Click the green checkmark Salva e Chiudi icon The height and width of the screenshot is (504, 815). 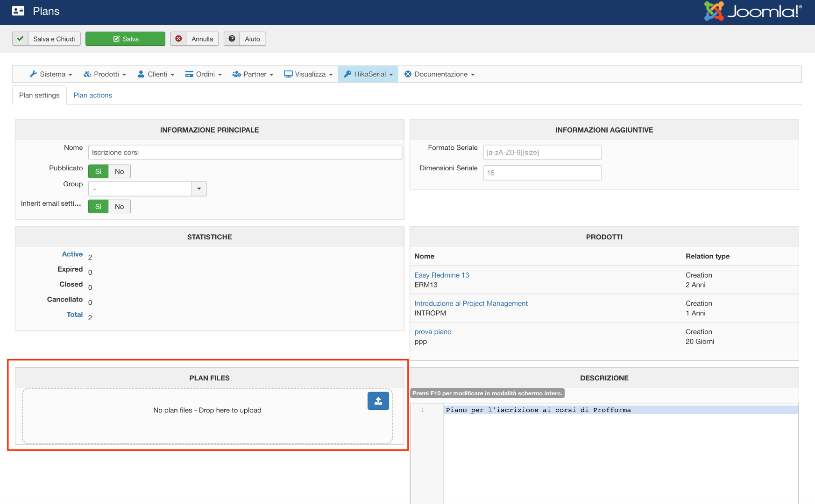click(x=20, y=39)
